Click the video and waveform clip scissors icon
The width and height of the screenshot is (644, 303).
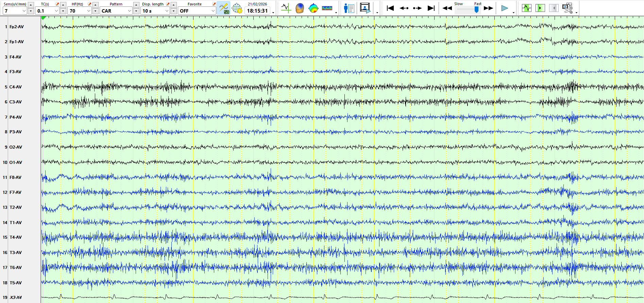coord(567,8)
